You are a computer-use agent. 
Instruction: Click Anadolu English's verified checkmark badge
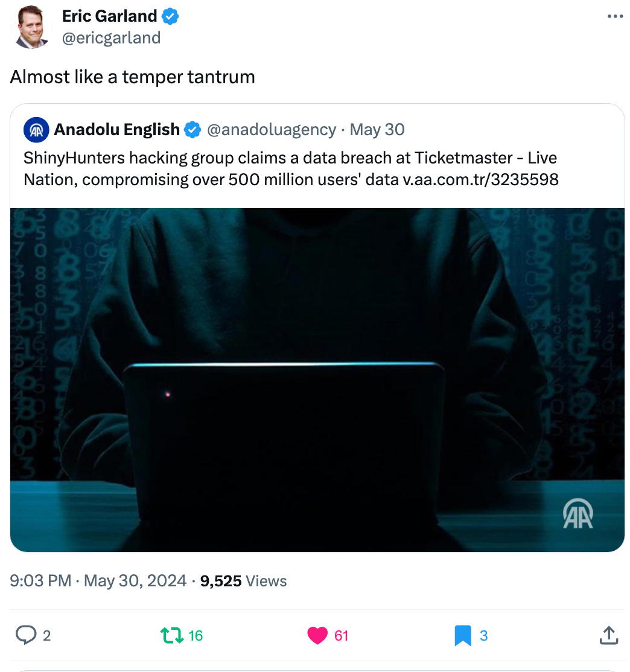(x=192, y=130)
